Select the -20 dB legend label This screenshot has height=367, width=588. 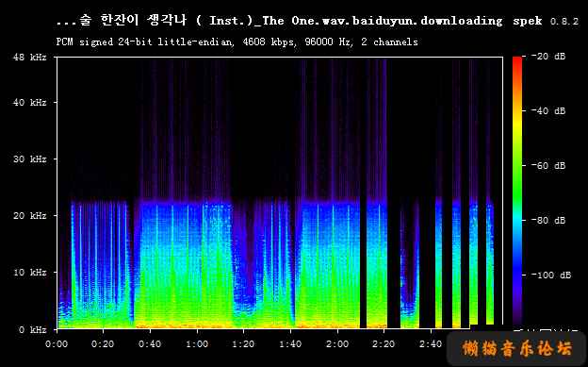click(x=548, y=57)
